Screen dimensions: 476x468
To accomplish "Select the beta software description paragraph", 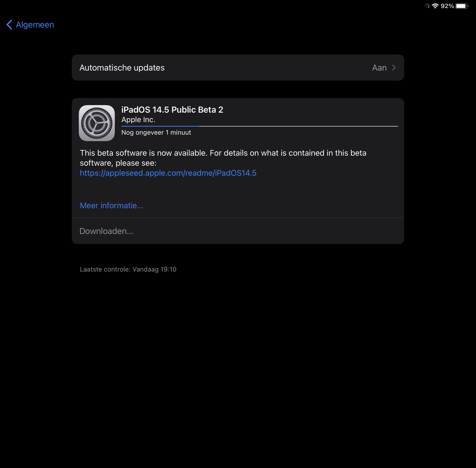I will coord(223,158).
